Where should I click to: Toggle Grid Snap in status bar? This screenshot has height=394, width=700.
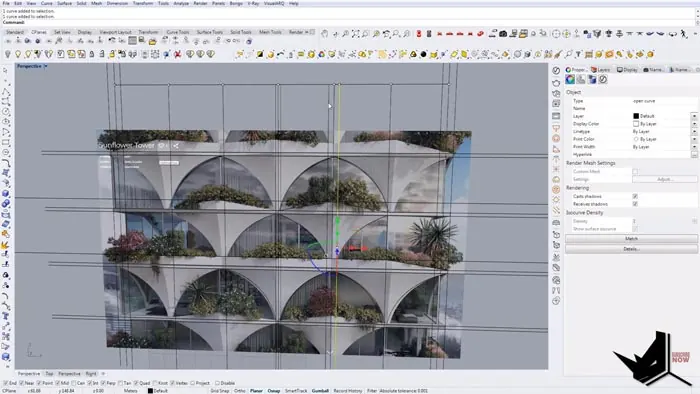[220, 390]
